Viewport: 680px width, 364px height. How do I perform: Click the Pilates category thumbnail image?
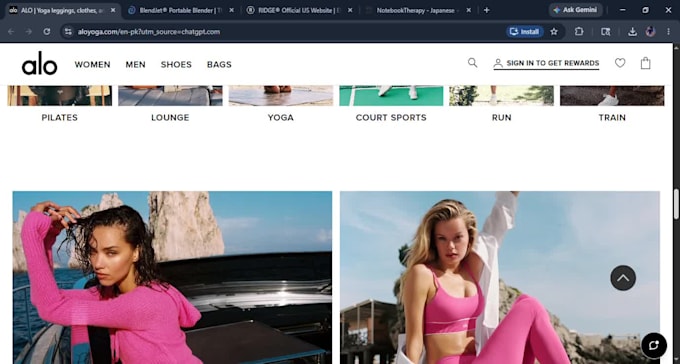point(59,95)
